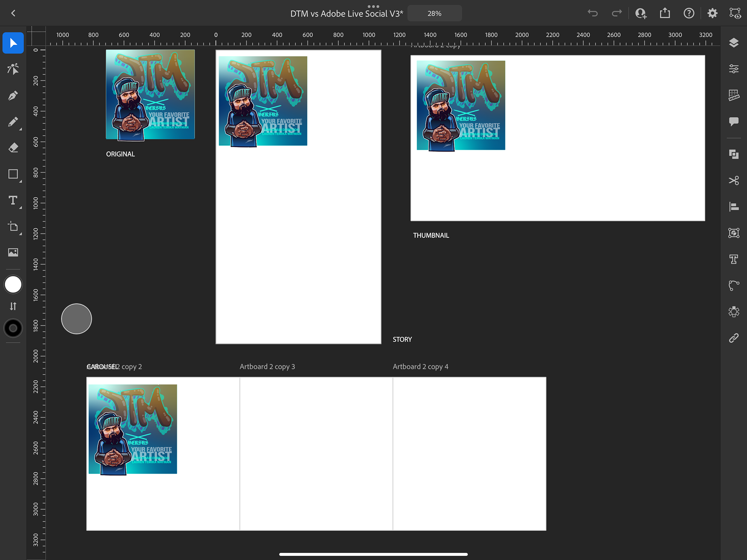Open the Place image tool
747x560 pixels.
pos(13,253)
